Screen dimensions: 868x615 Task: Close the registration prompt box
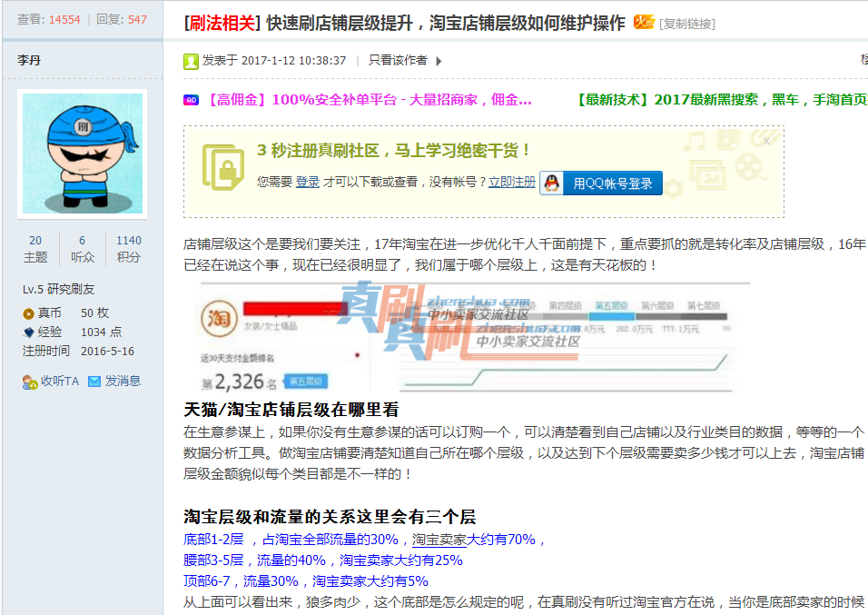coord(766,142)
